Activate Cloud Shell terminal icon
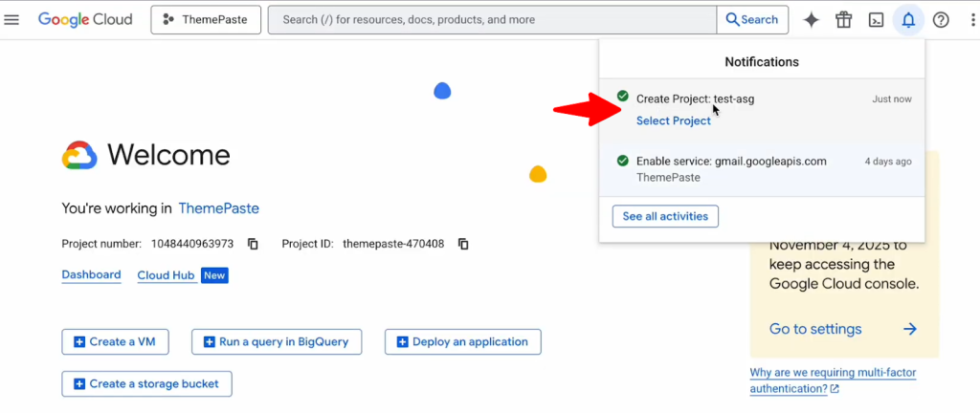This screenshot has width=980, height=413. click(x=876, y=20)
